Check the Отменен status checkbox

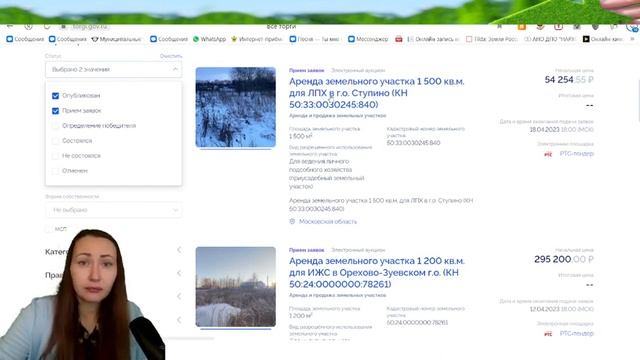point(56,171)
